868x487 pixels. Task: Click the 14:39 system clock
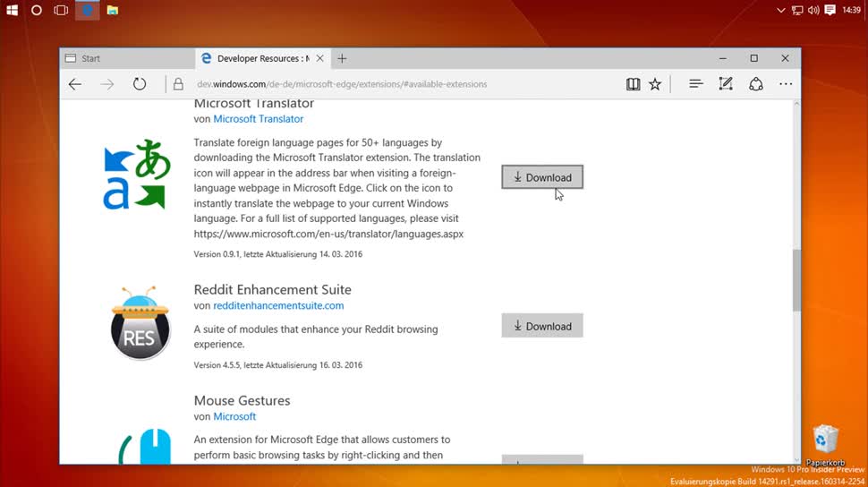pos(851,10)
